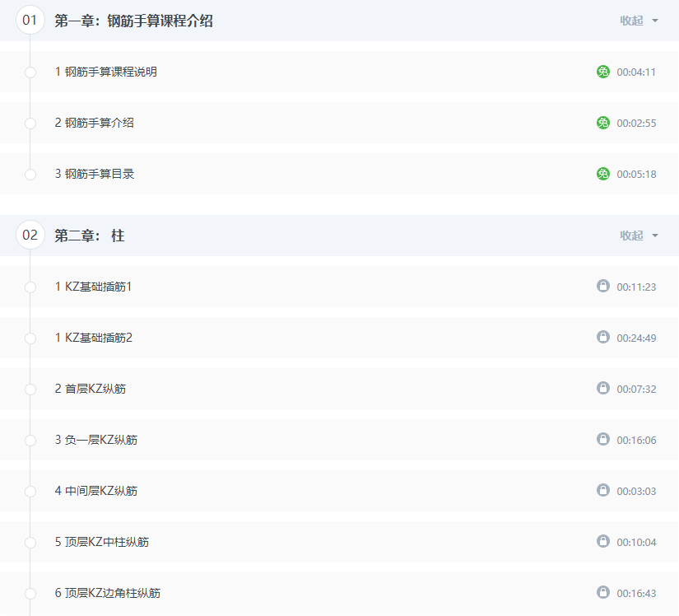
Task: Select the 免 icon on 钢筋手算目录 row
Action: point(603,174)
